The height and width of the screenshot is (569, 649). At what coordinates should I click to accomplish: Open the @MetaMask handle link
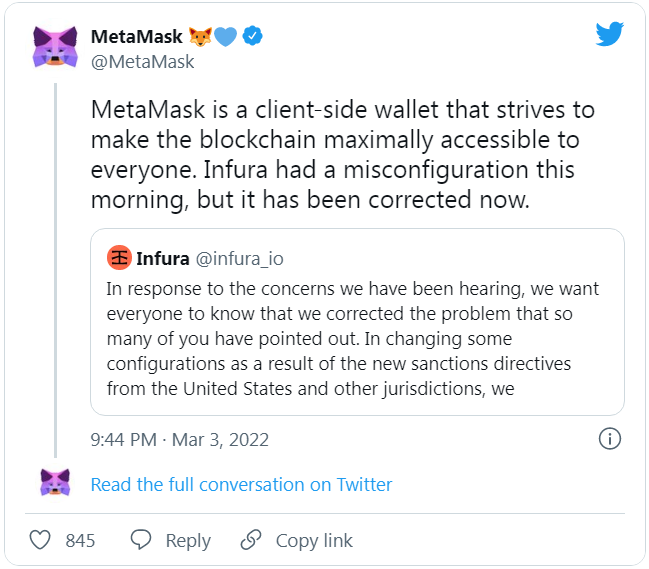click(x=142, y=62)
